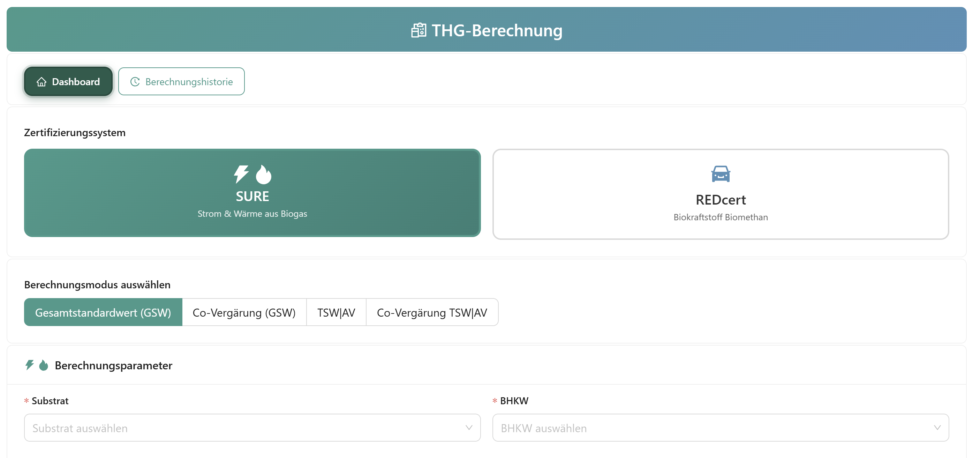Click the lightning bolt icon in SURE card

click(x=241, y=174)
